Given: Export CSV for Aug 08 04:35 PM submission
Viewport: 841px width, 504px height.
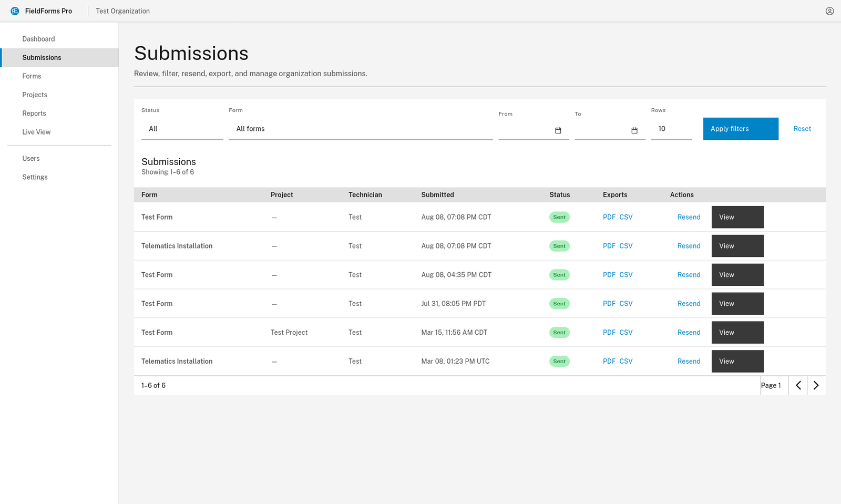Looking at the screenshot, I should [x=626, y=275].
